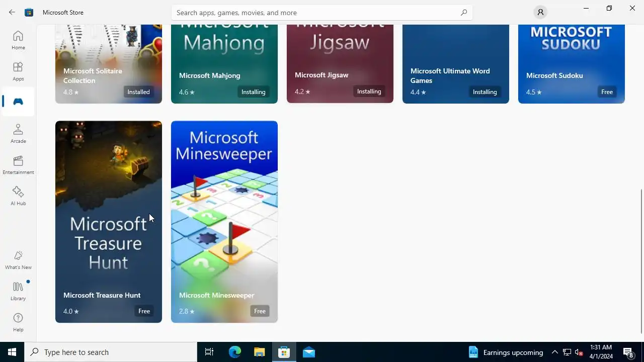Open the Entertainment section
The width and height of the screenshot is (644, 362).
point(18,165)
